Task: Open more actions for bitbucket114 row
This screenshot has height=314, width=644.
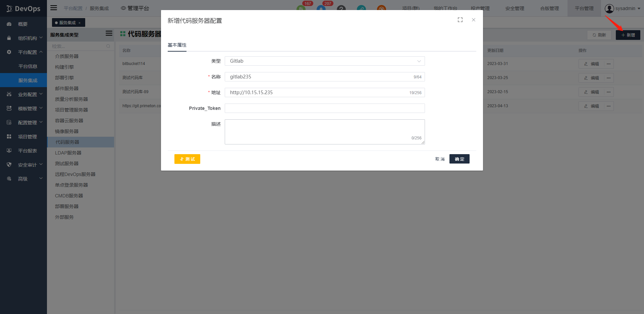Action: 609,64
